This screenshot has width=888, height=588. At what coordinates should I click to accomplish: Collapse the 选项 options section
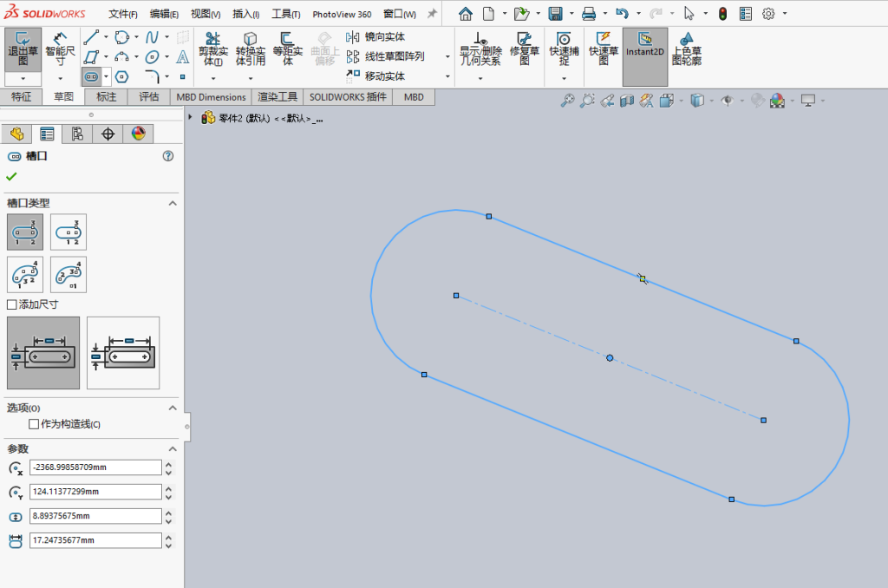[x=173, y=408]
